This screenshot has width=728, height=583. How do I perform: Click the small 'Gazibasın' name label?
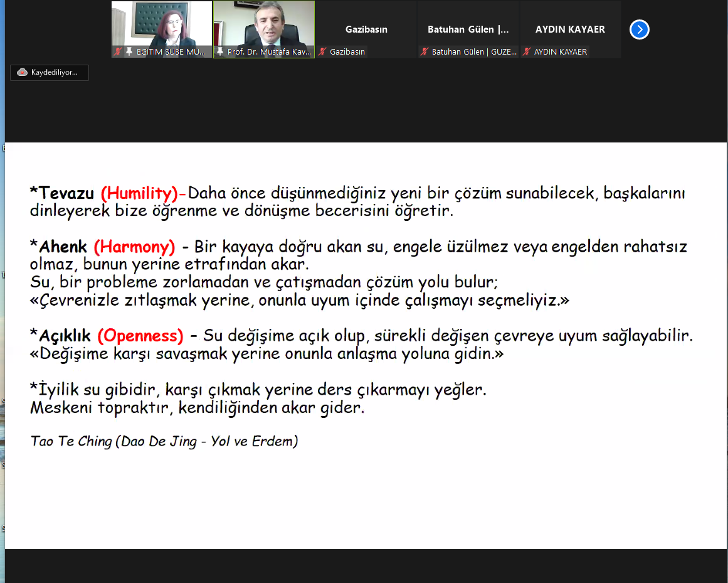(x=347, y=51)
